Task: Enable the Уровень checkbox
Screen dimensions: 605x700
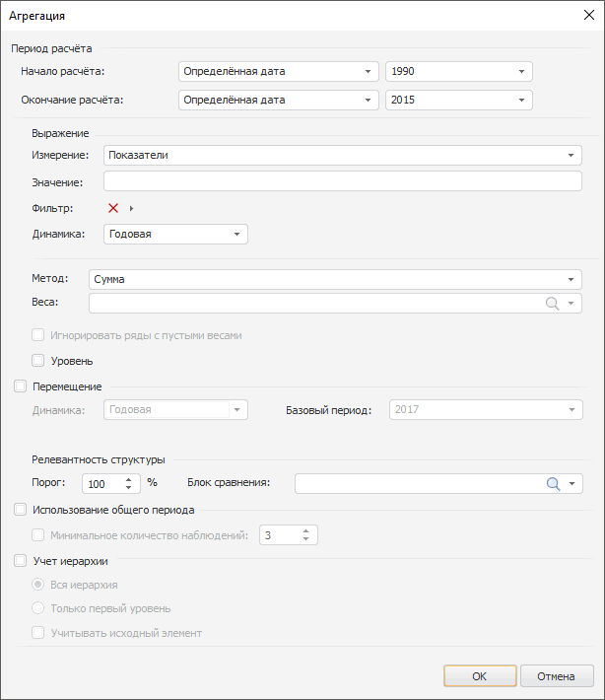Action: (38, 361)
